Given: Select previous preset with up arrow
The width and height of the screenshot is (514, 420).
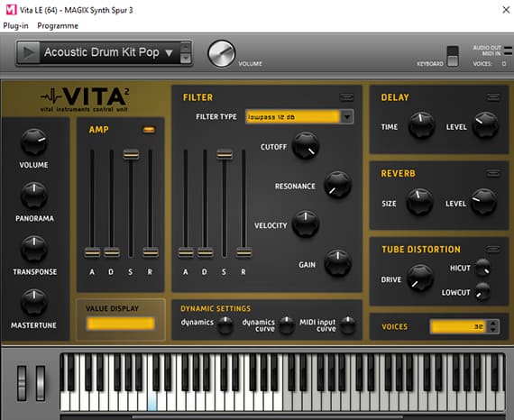Looking at the screenshot, I should tap(186, 48).
